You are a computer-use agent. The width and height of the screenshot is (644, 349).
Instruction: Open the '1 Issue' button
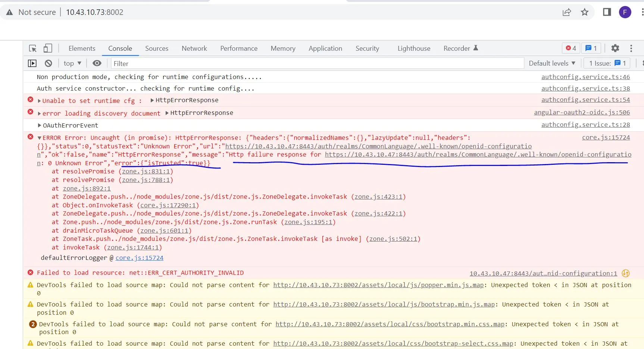pyautogui.click(x=607, y=63)
